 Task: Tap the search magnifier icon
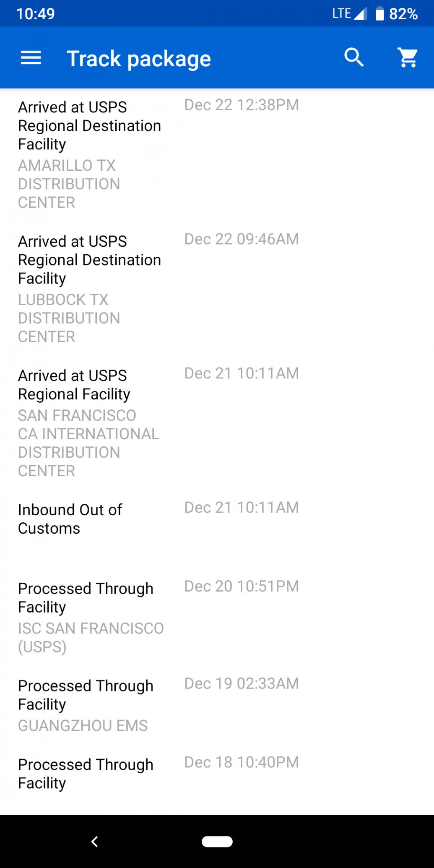[x=354, y=57]
